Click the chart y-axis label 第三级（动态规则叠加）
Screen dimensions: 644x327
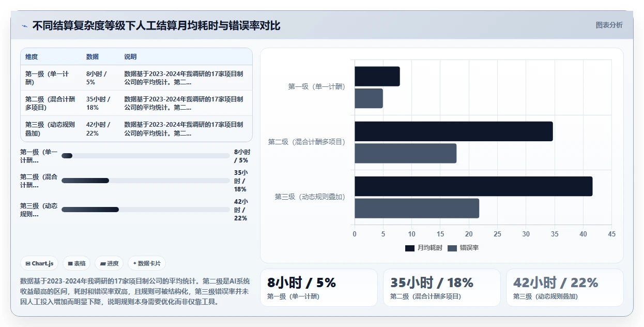310,197
